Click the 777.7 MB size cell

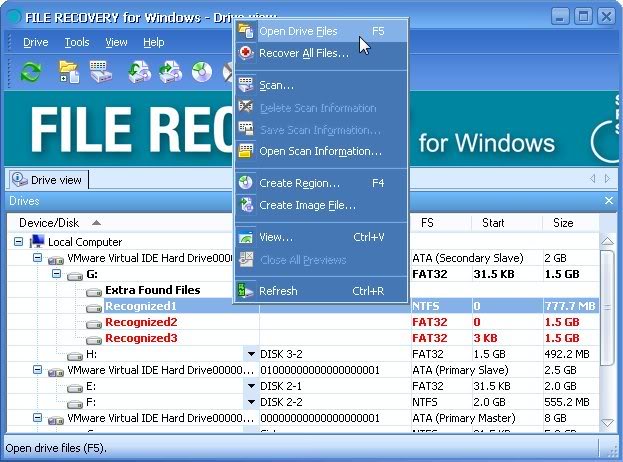(570, 306)
